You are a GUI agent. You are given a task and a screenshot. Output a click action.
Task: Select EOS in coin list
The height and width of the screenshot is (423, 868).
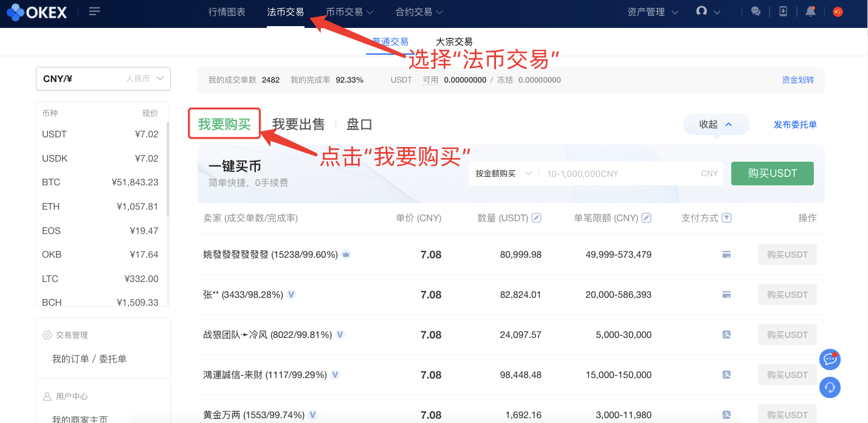tap(100, 231)
